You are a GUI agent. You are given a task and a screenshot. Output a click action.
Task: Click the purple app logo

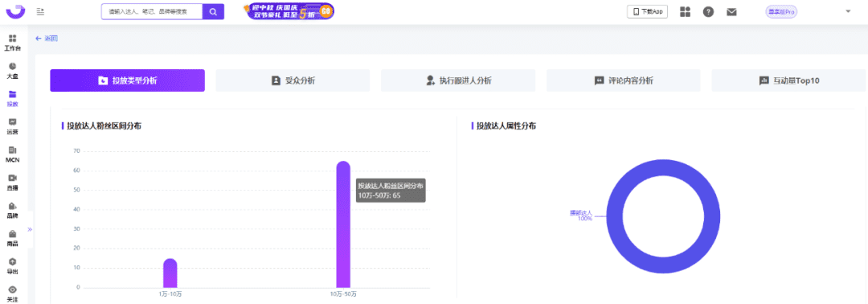[x=16, y=11]
